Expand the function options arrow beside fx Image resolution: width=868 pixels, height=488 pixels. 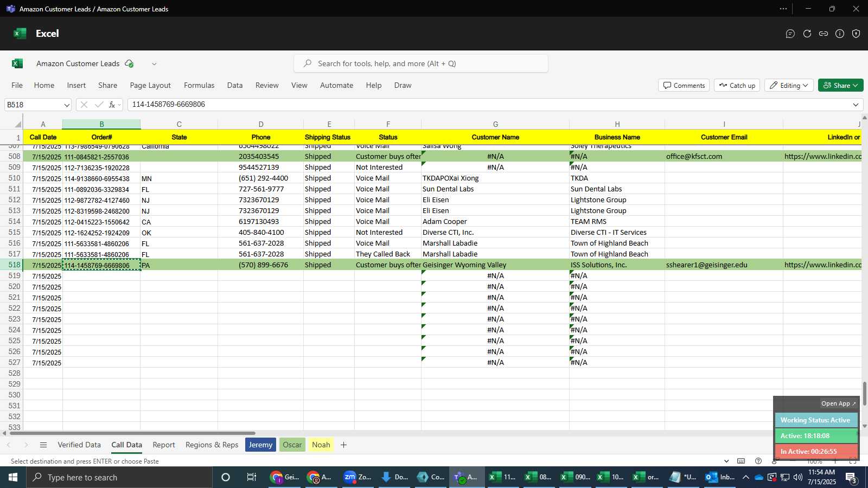pos(119,105)
